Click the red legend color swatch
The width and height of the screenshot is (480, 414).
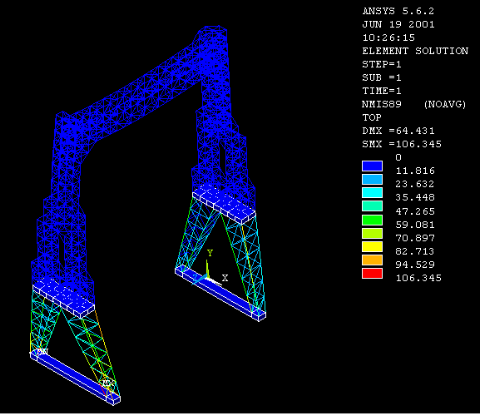coord(372,274)
